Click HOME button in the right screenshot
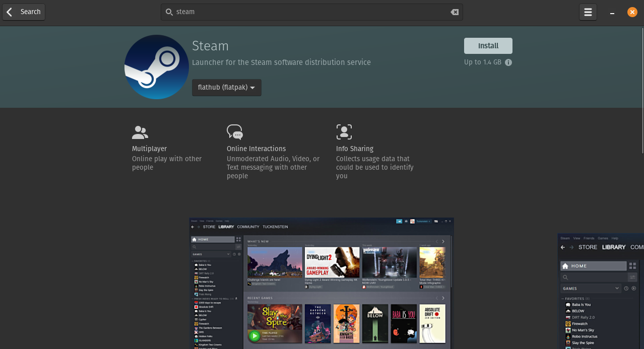This screenshot has width=644, height=349. (593, 266)
